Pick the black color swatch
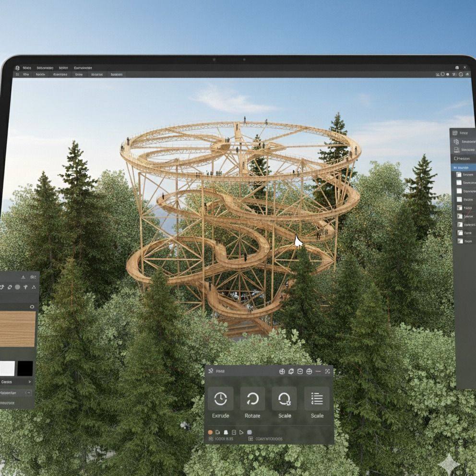 click(x=25, y=369)
